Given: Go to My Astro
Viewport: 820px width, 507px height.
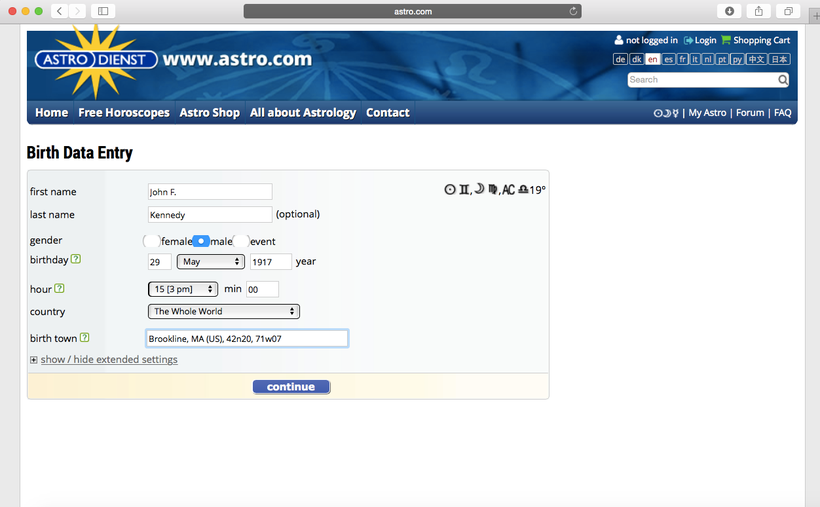Looking at the screenshot, I should tap(707, 112).
